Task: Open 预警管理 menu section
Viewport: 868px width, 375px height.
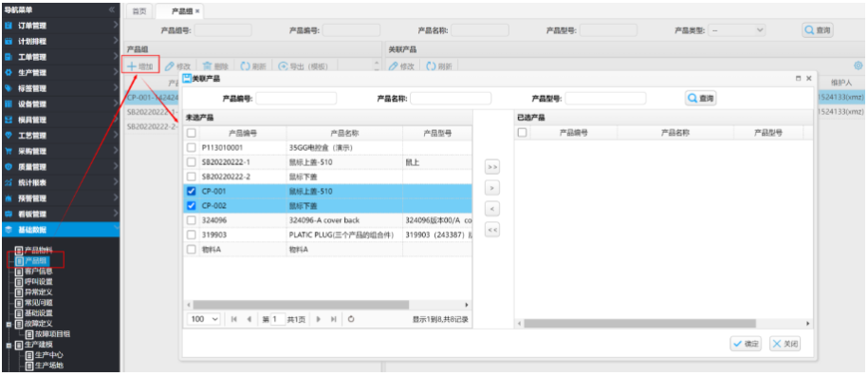Action: click(60, 197)
